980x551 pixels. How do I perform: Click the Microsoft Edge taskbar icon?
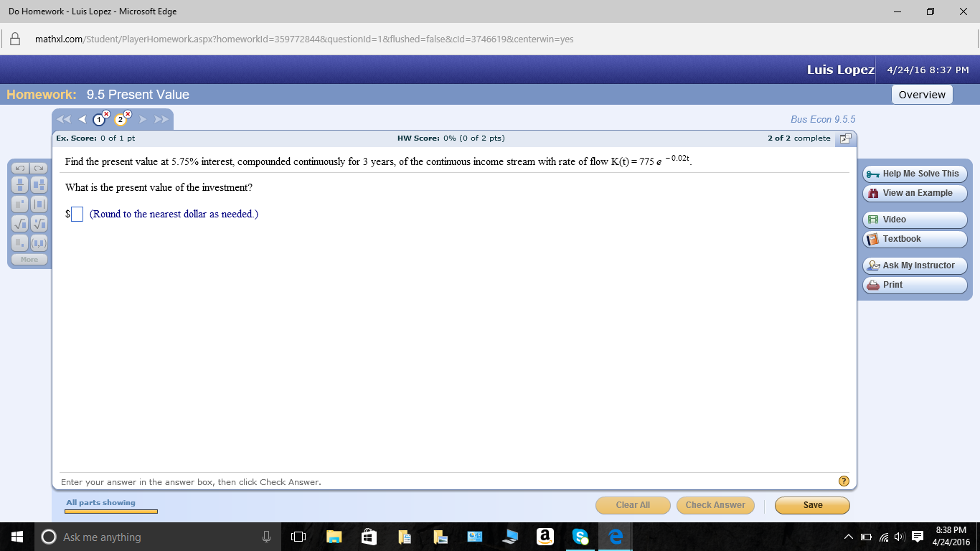tap(615, 537)
